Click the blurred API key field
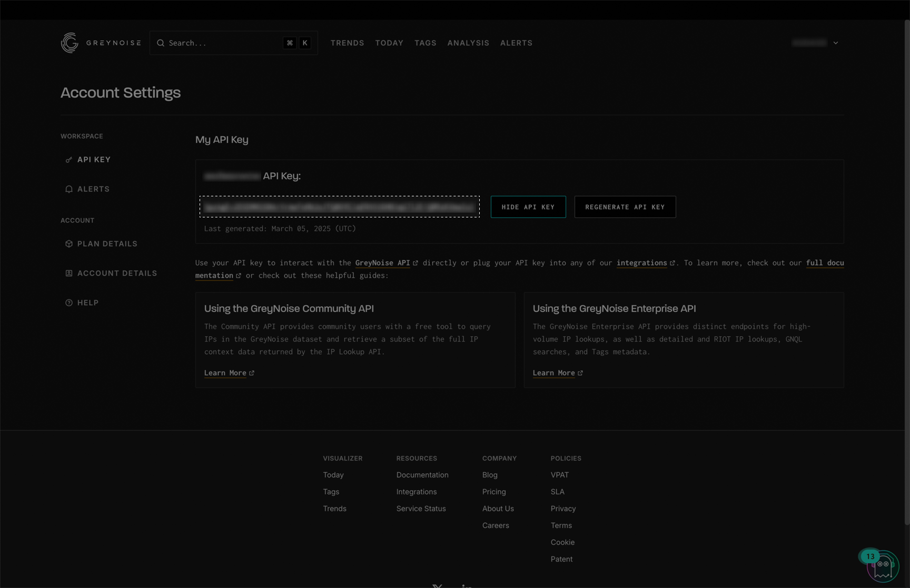The height and width of the screenshot is (588, 910). point(340,207)
